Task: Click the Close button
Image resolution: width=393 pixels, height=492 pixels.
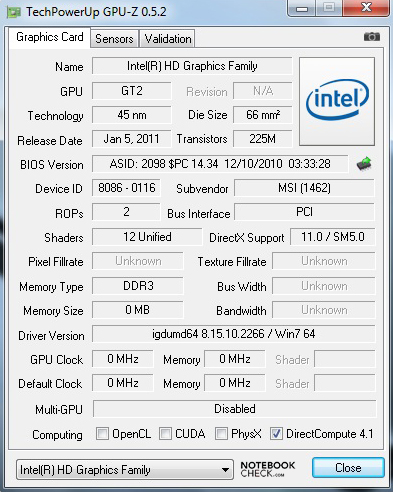Action: 348,468
